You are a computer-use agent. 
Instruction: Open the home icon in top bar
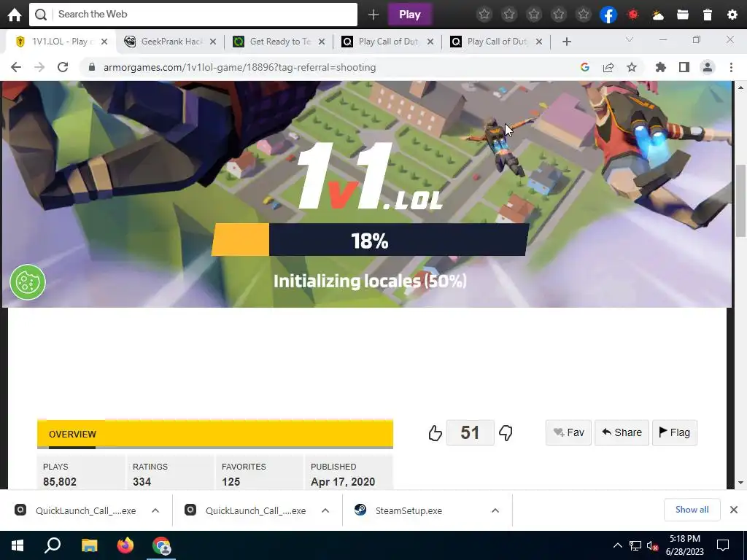pyautogui.click(x=15, y=15)
